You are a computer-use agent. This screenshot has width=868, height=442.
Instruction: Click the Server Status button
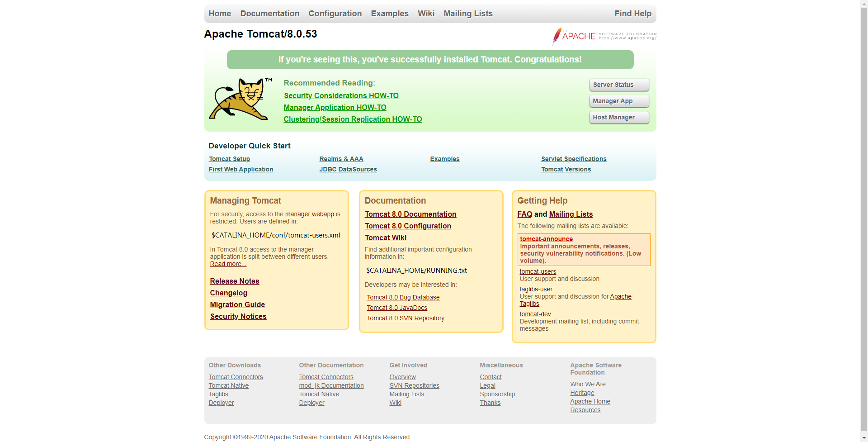click(619, 85)
